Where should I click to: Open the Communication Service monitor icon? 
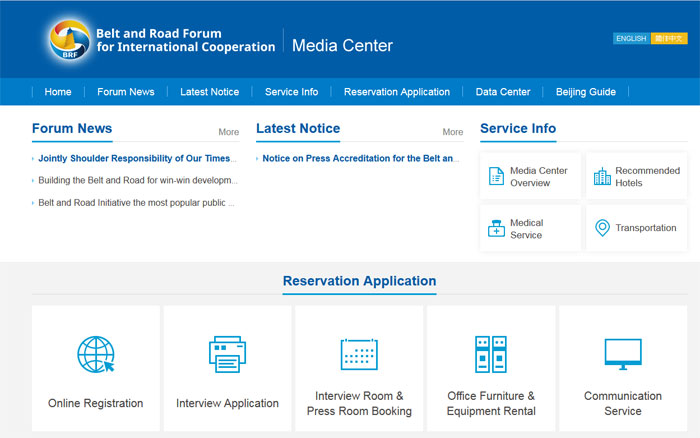point(622,354)
